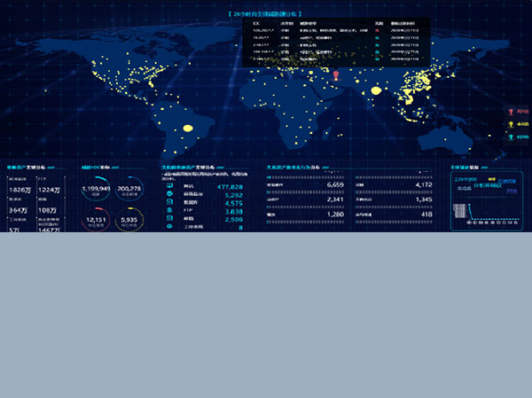This screenshot has height=398, width=532.
Task: Click the yellow 5,935 ring gauge
Action: [x=129, y=220]
